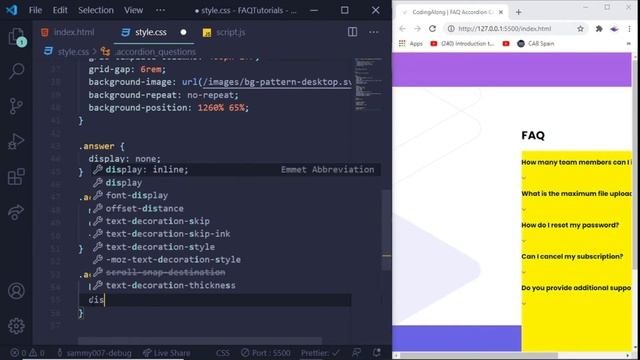Click the VS Code logo icon
Viewport: 640px width, 360px height.
[x=11, y=10]
